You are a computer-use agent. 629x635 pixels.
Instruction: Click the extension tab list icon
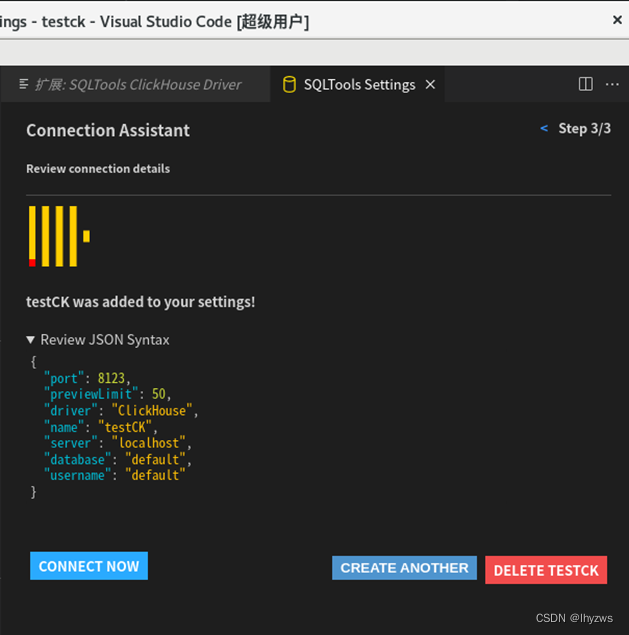pyautogui.click(x=24, y=84)
